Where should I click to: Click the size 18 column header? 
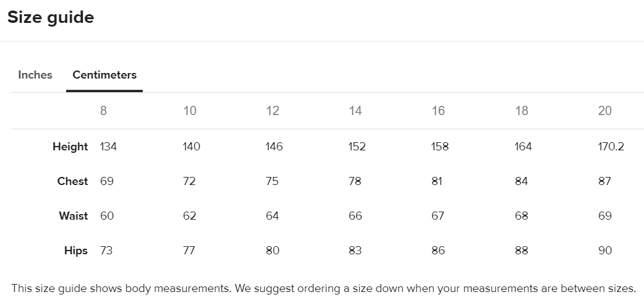pyautogui.click(x=522, y=111)
